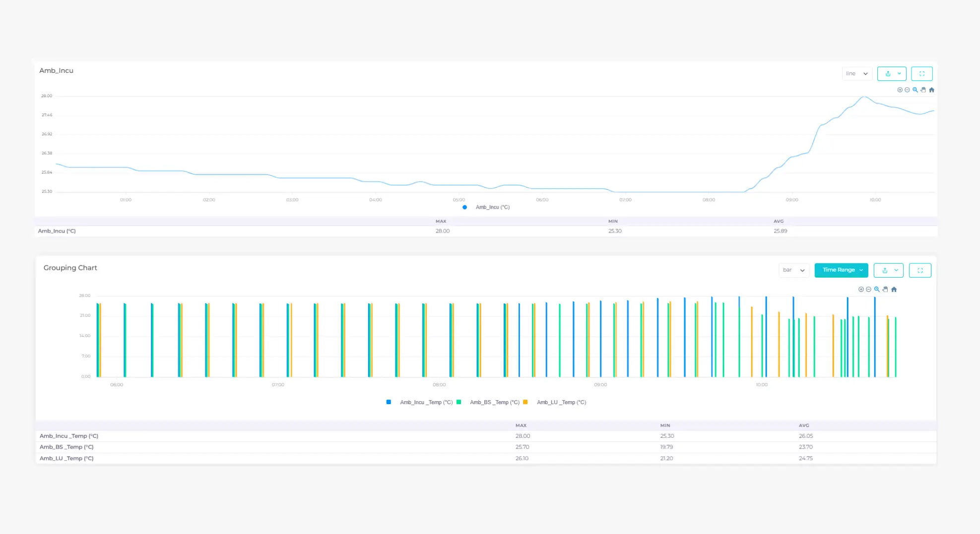Zoom out on the Grouping Chart

(868, 290)
